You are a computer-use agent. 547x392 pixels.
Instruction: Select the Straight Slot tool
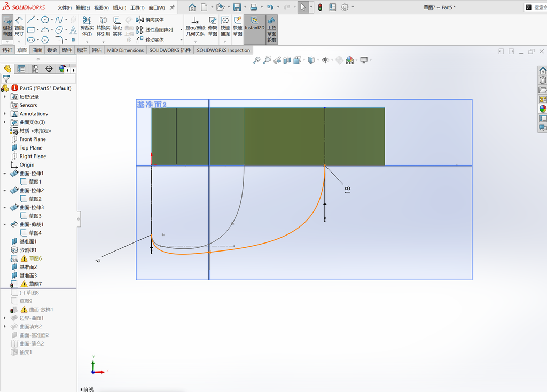coord(30,40)
